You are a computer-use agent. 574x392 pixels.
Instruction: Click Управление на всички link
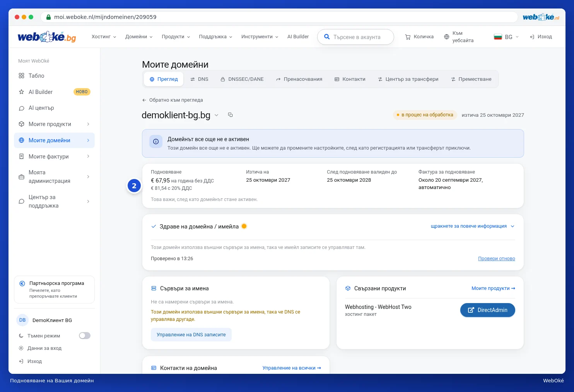point(292,368)
